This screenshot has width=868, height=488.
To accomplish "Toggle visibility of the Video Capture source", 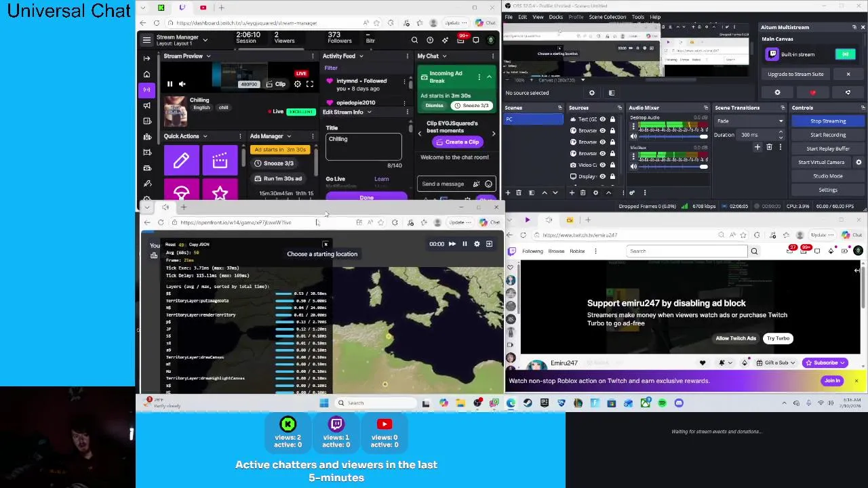I will 602,165.
